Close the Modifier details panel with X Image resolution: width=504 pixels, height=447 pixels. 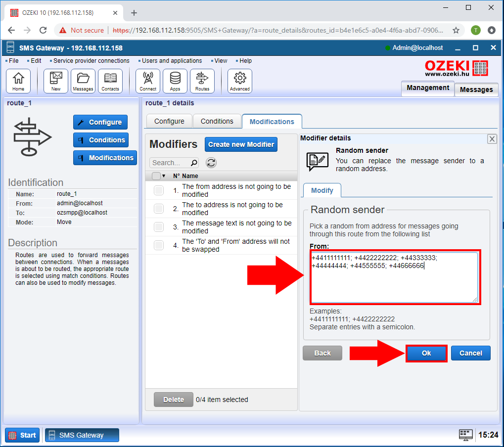[x=492, y=139]
